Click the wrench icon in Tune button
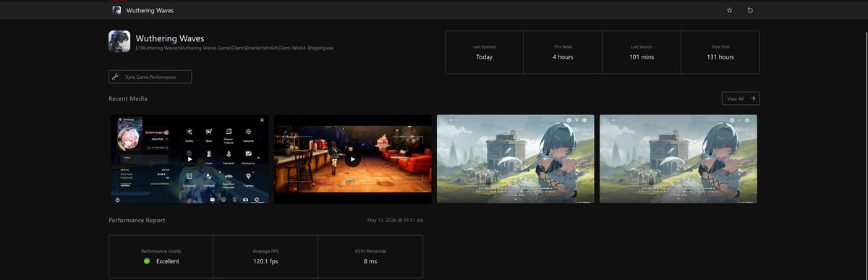This screenshot has height=280, width=868. click(x=116, y=77)
